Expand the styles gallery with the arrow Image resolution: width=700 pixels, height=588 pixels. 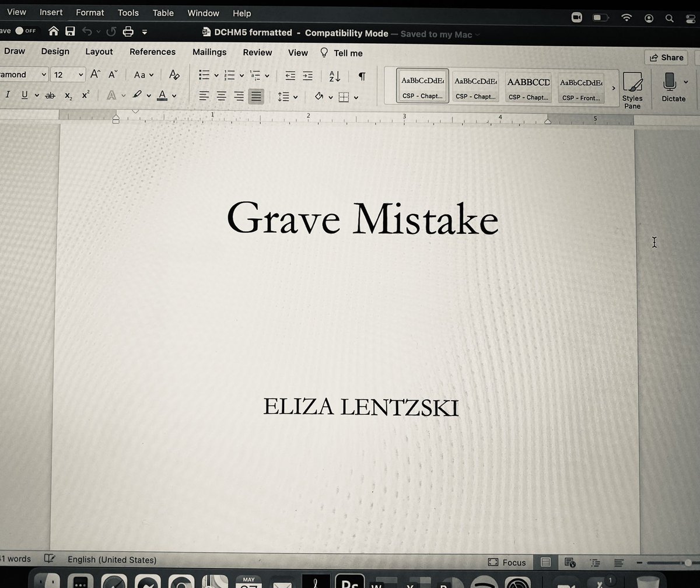tap(613, 88)
